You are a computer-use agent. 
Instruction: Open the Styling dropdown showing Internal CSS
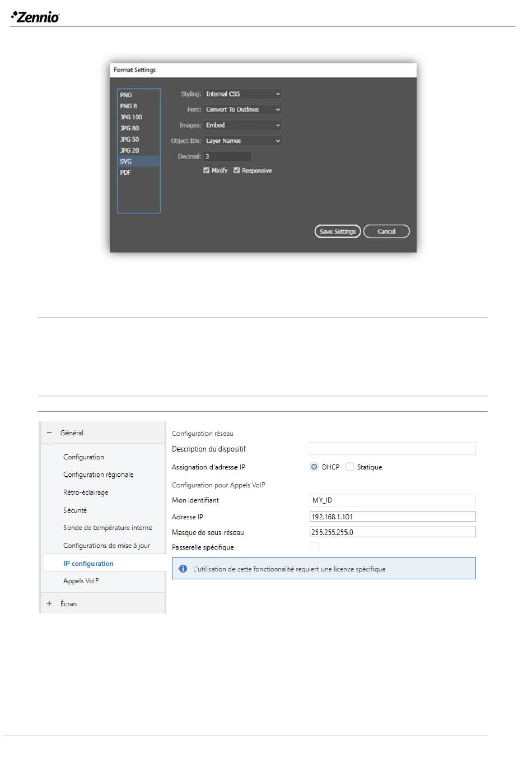(x=242, y=94)
